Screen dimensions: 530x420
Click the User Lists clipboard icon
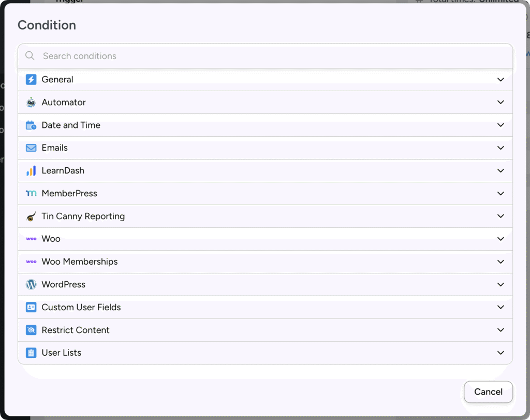pyautogui.click(x=32, y=353)
